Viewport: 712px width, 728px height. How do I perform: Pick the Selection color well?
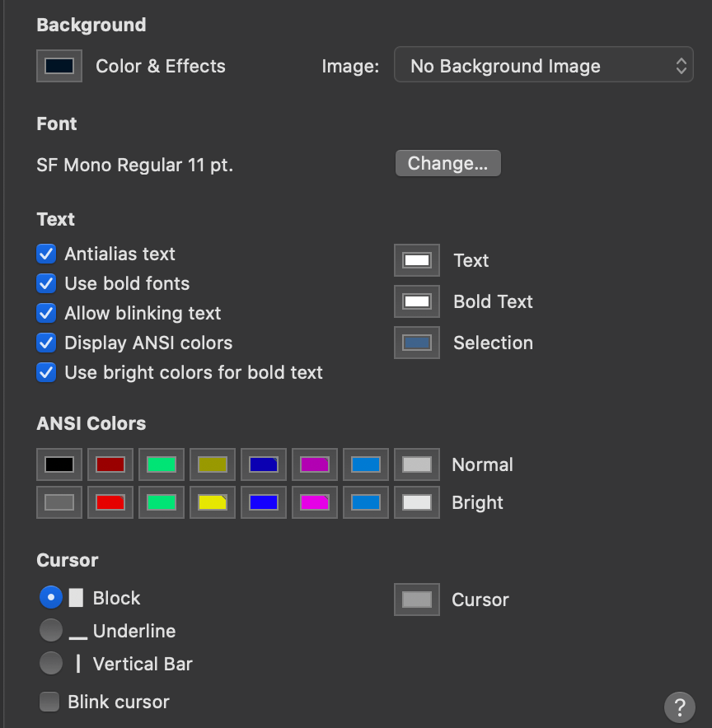coord(417,343)
